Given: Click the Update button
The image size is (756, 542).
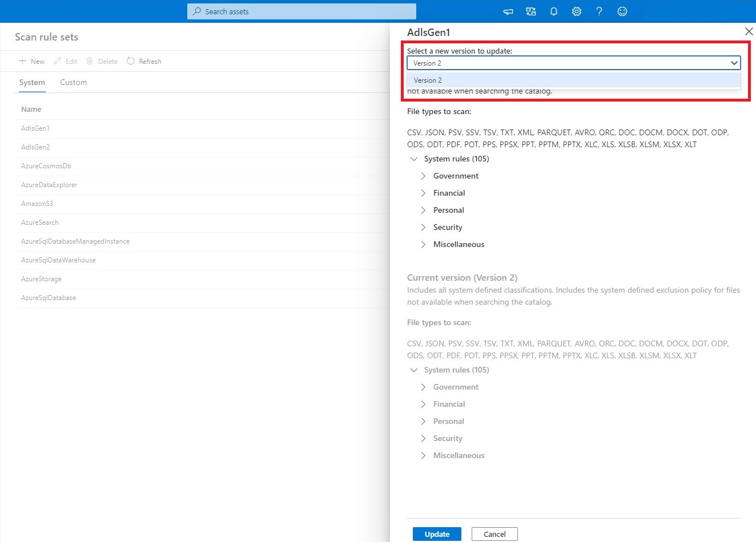Looking at the screenshot, I should click(437, 534).
